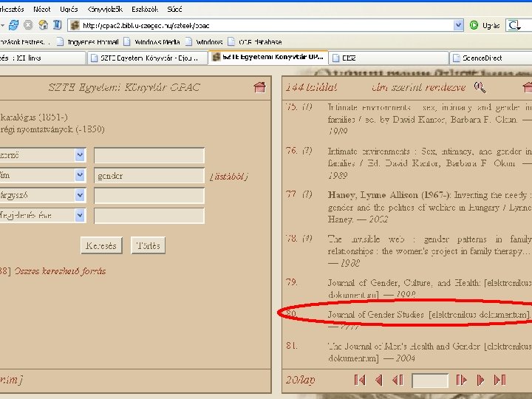
Task: Click the browser reload icon
Action: tap(14, 25)
